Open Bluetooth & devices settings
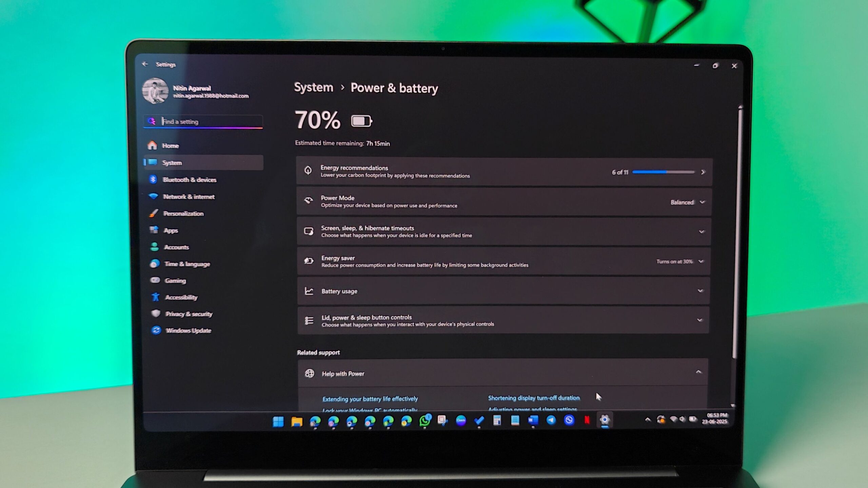The height and width of the screenshot is (488, 868). click(203, 179)
